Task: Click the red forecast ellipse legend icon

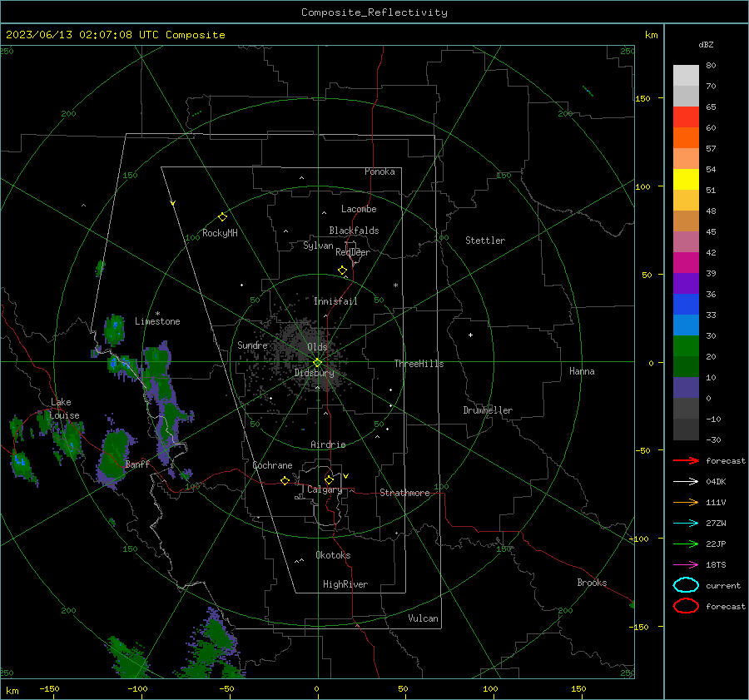Action: 686,606
